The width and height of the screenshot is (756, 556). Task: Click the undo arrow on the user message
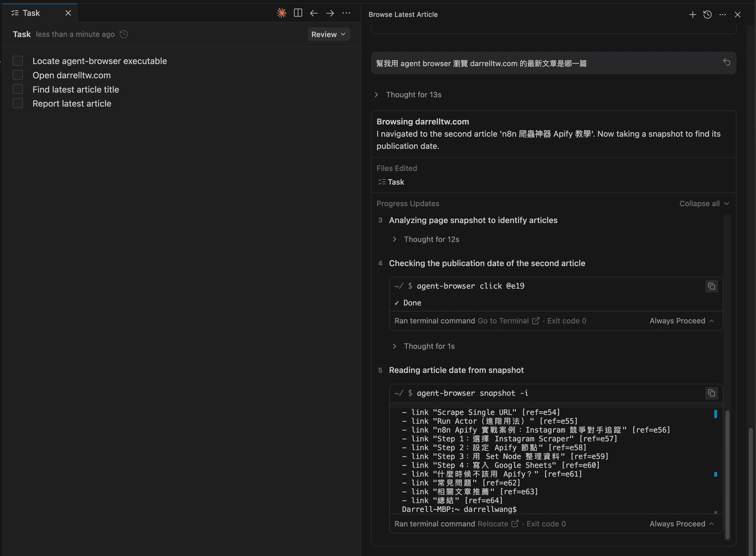[726, 62]
